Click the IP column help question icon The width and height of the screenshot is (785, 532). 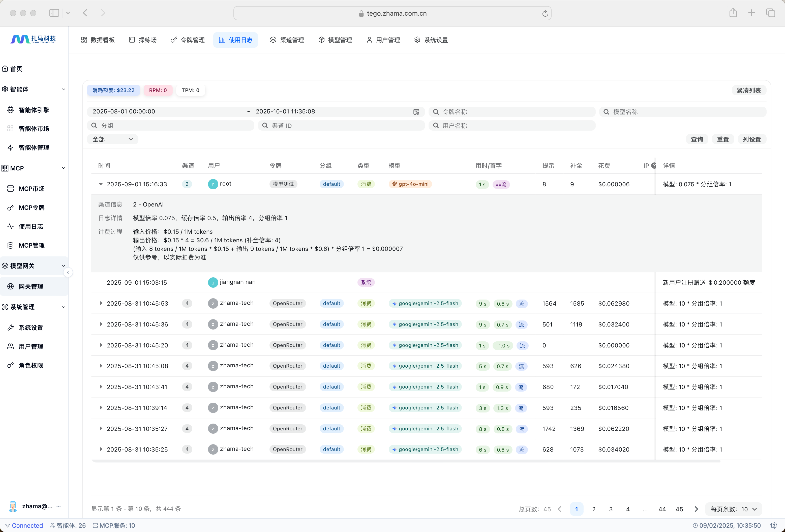point(654,165)
